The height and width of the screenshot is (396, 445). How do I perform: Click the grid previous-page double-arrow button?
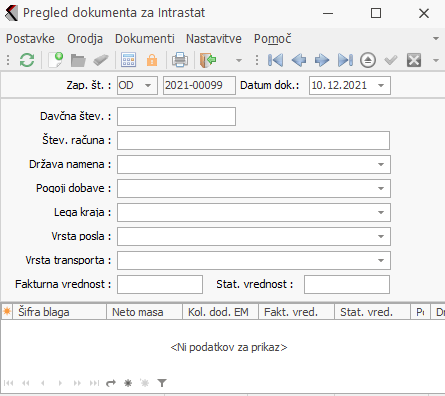click(26, 383)
